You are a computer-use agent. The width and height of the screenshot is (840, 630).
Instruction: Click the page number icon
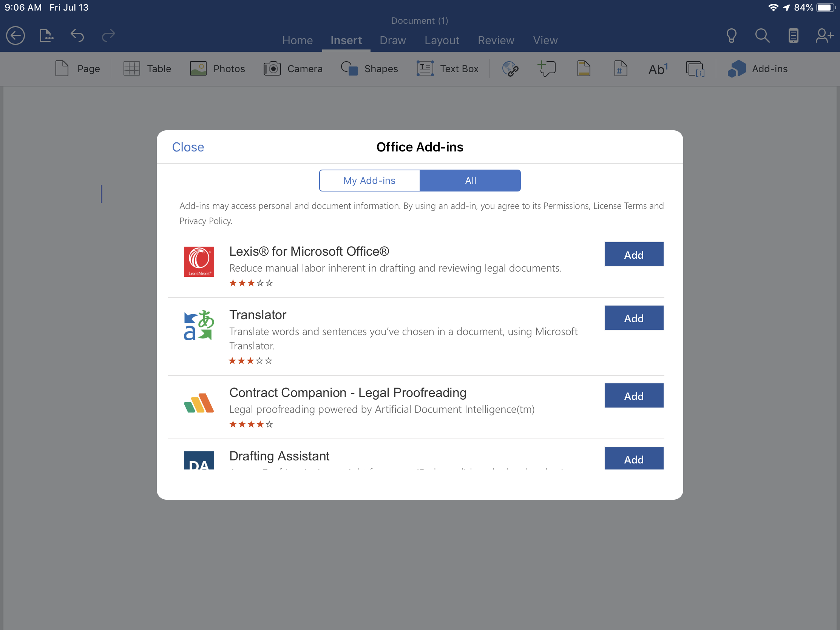[x=621, y=69]
